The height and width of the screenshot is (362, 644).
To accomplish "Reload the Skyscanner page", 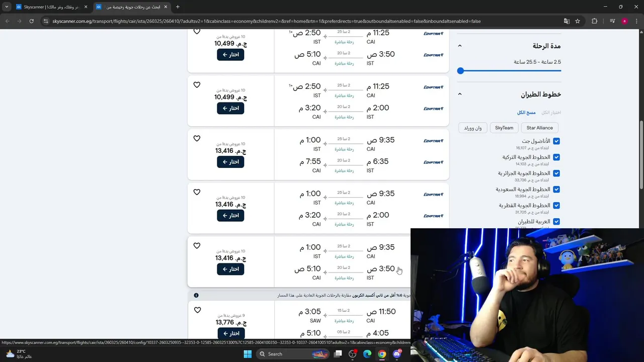I will tap(31, 21).
